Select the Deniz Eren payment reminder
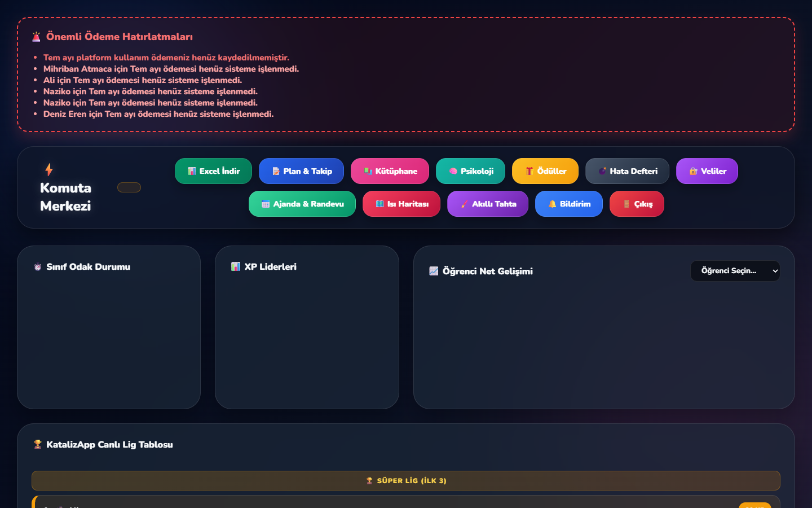This screenshot has width=812, height=508. (x=158, y=114)
